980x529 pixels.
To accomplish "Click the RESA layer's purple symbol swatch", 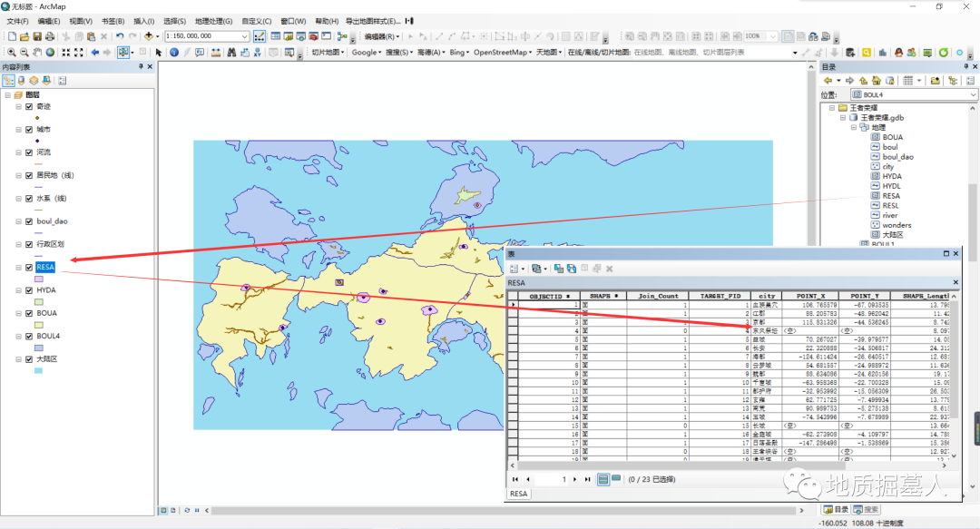I will [x=38, y=279].
